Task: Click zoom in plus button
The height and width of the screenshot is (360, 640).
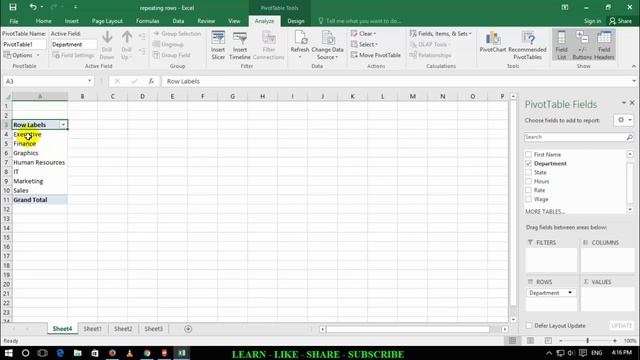Action: click(x=615, y=340)
